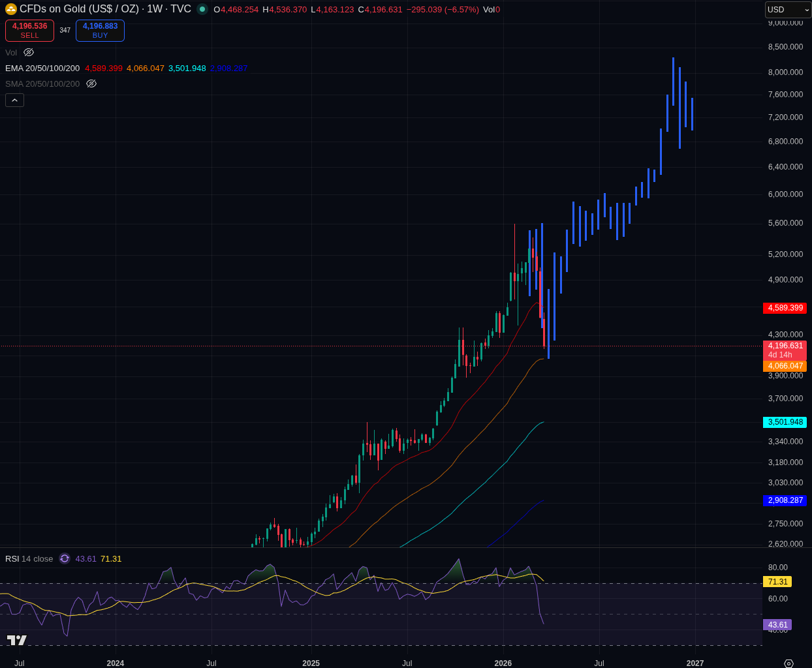Viewport: 812px width, 668px height.
Task: Click the green market status dot icon
Action: (202, 9)
